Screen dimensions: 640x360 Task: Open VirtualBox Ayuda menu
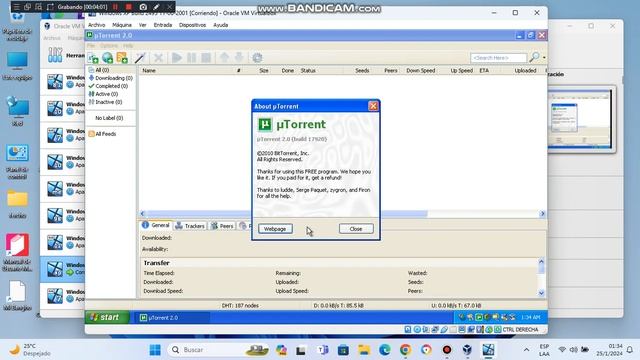point(220,25)
